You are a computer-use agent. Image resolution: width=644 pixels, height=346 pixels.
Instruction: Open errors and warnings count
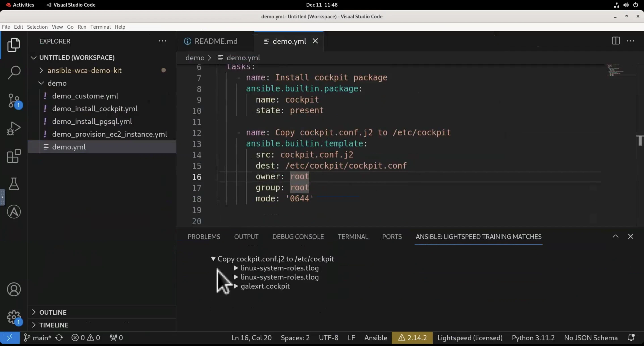coord(86,338)
